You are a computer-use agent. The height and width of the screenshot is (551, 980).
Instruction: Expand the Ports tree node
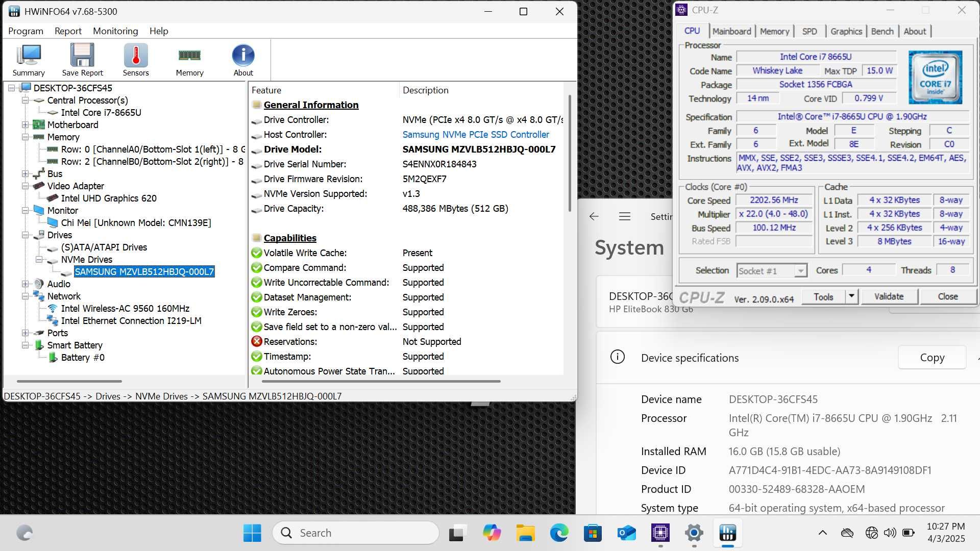25,333
